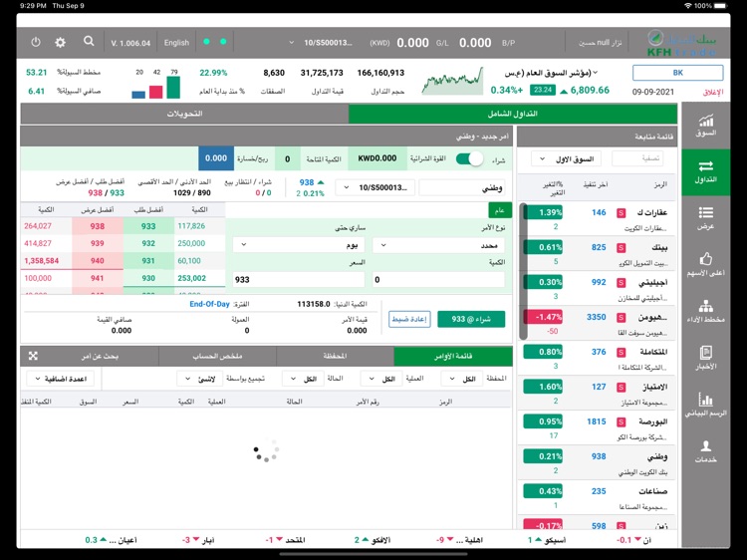Viewport: 747px width, 560px height.
Task: Switch language to English
Action: pyautogui.click(x=176, y=43)
